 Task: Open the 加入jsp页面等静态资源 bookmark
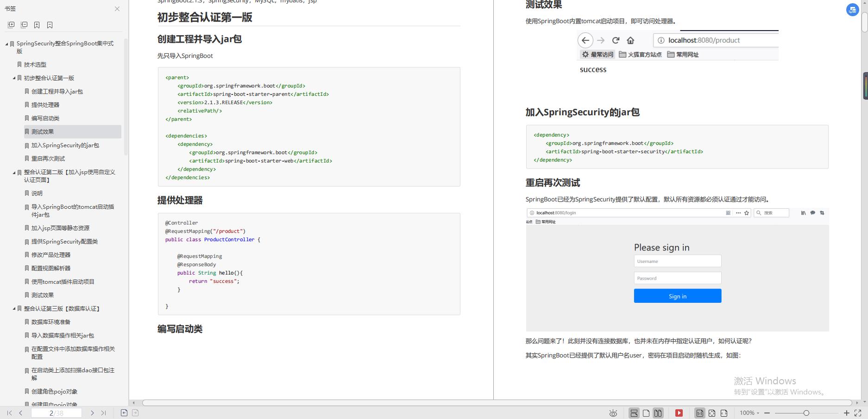point(60,228)
